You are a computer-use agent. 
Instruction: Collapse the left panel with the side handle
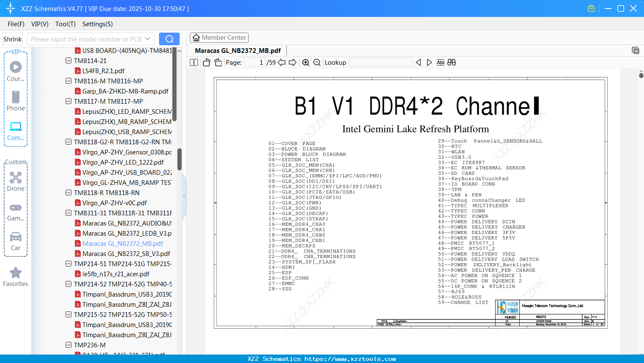click(x=184, y=195)
